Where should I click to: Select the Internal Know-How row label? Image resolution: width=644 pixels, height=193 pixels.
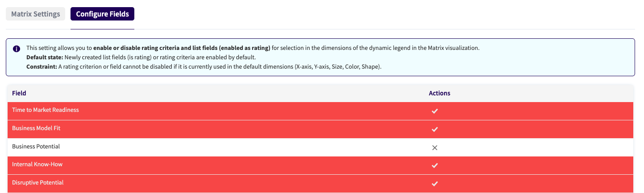pyautogui.click(x=37, y=164)
